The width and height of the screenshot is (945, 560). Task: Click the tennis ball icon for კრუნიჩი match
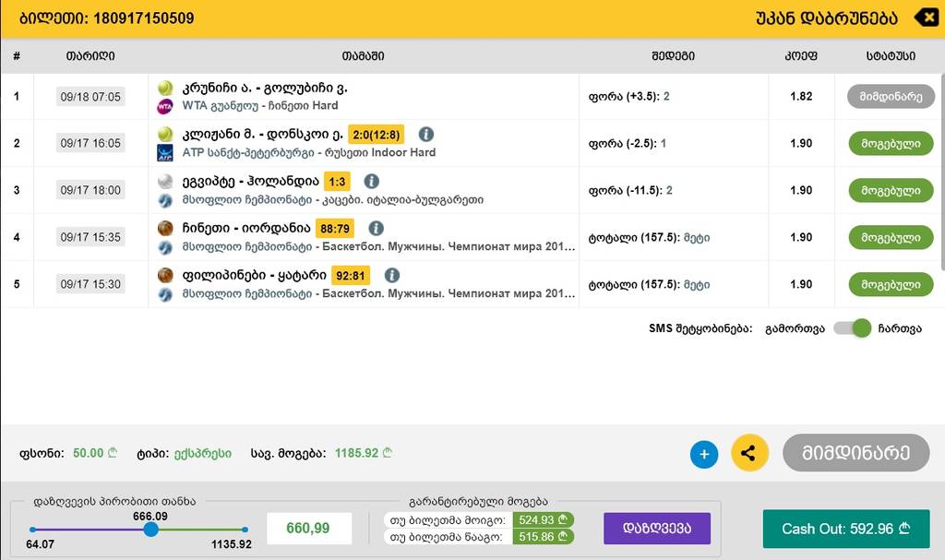[x=165, y=88]
